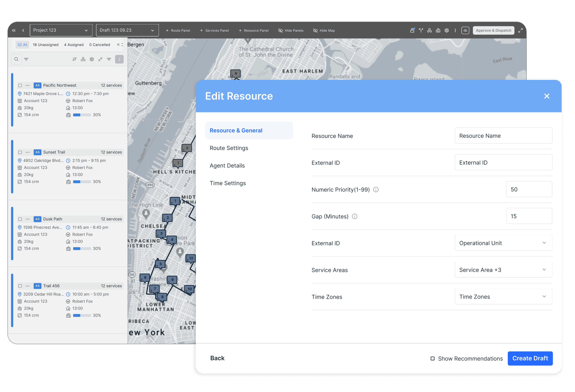The width and height of the screenshot is (575, 392).
Task: Show info for Gap (Minutes) field
Action: (355, 216)
